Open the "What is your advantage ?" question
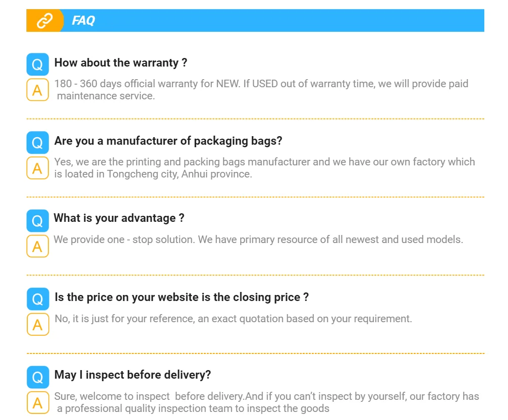Screen dimensions: 508x420 pyautogui.click(x=119, y=218)
